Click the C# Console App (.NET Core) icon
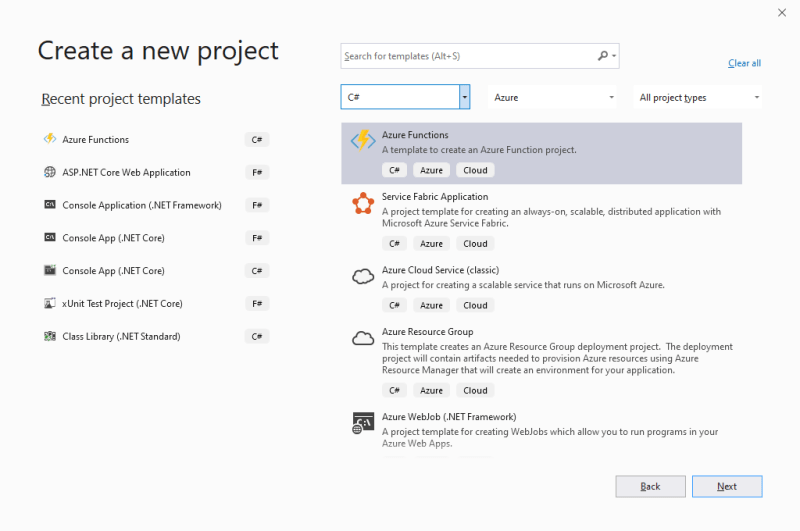The width and height of the screenshot is (800, 531). pyautogui.click(x=49, y=270)
